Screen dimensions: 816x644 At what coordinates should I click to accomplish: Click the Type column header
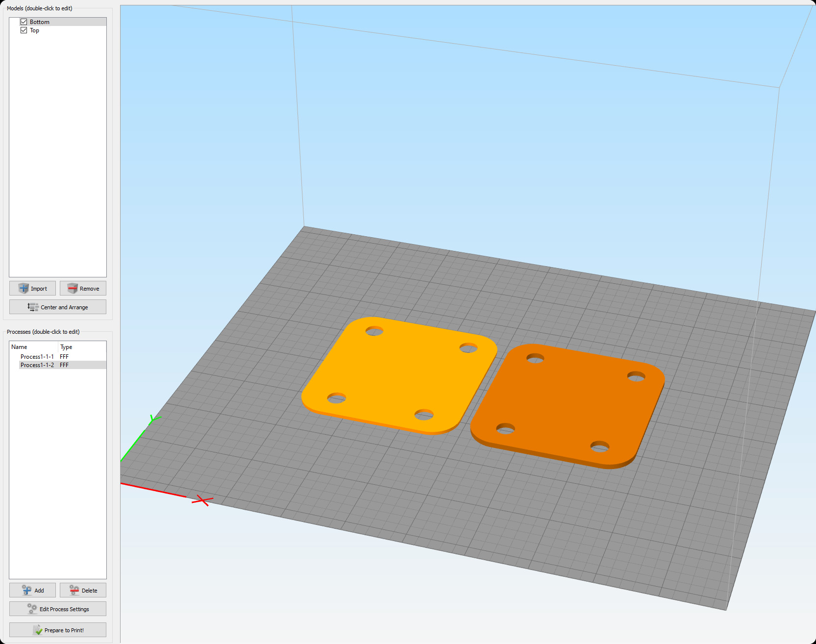click(82, 347)
